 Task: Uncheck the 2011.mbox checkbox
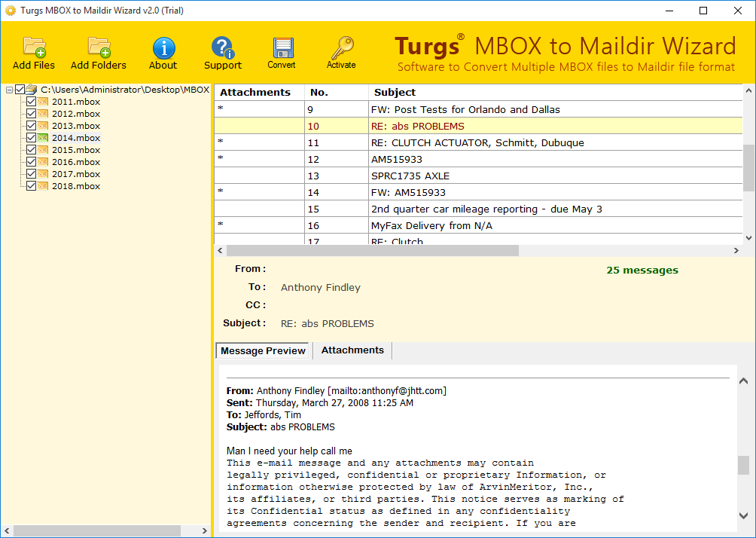[x=32, y=101]
